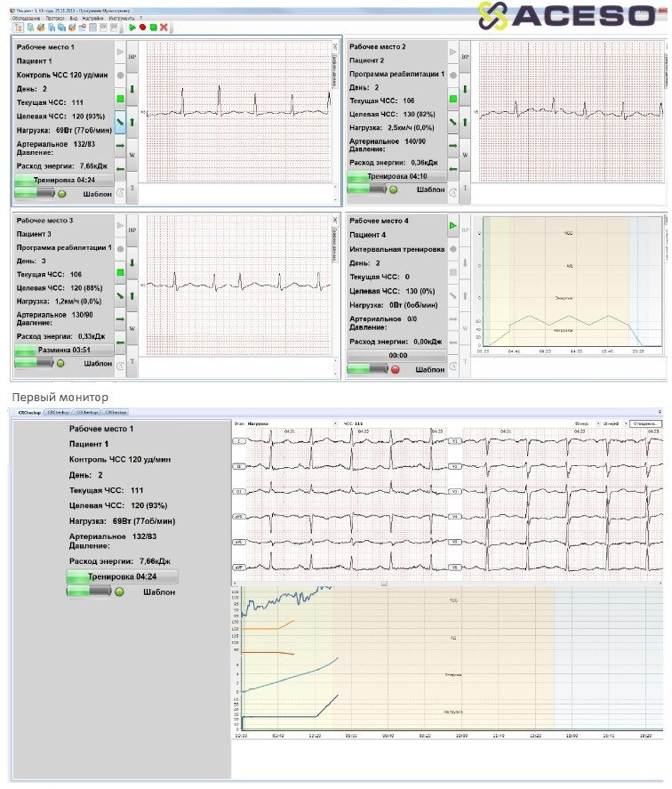This screenshot has height=789, width=672.
Task: Click the BP button in Workplace 1
Action: coord(132,55)
